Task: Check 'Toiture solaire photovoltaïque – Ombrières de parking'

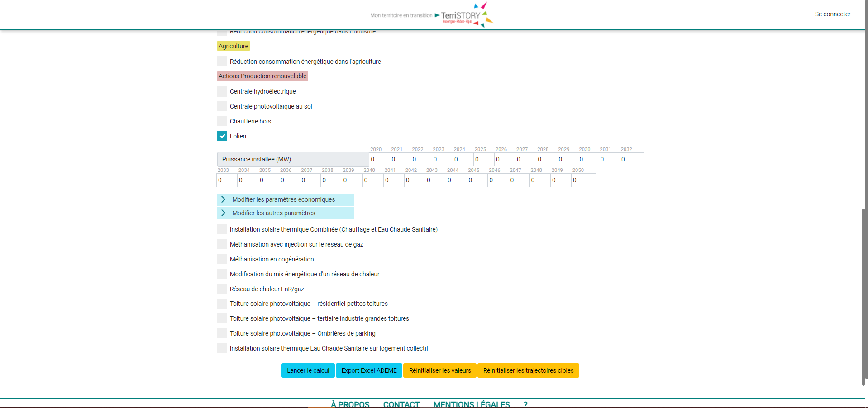Action: [222, 333]
